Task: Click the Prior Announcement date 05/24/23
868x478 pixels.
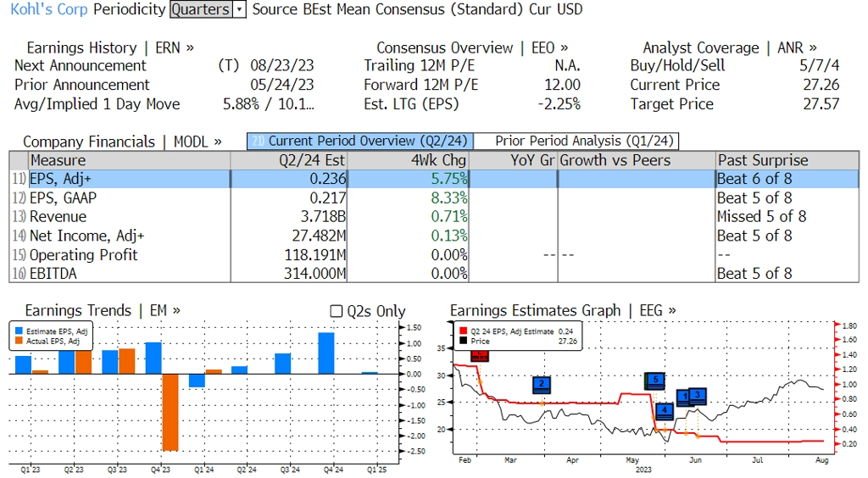Action: 281,86
